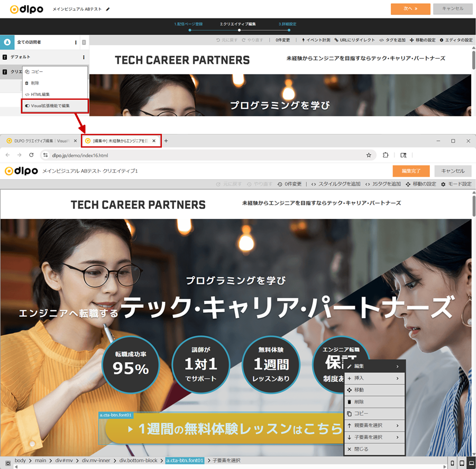Click 0件変更 history in the visual editor toolbar
This screenshot has height=469, width=476.
click(290, 184)
